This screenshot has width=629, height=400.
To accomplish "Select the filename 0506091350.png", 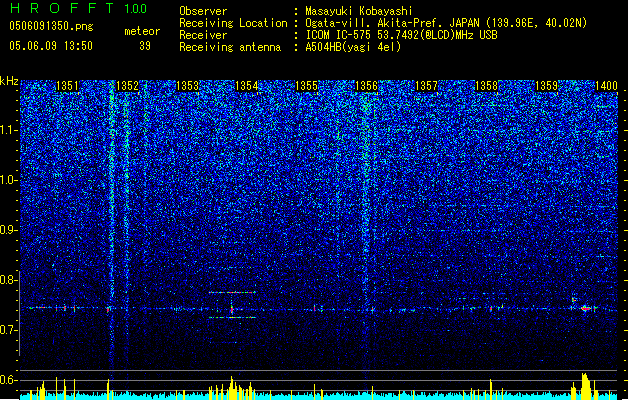I will 51,26.
